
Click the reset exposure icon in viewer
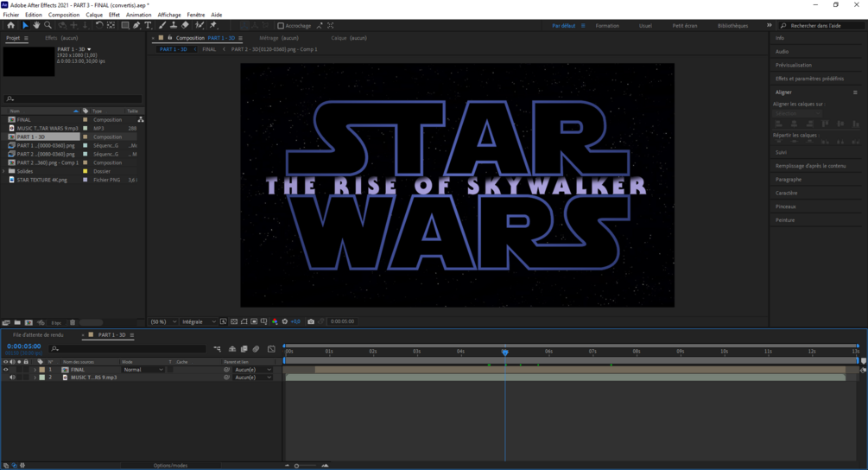click(284, 321)
